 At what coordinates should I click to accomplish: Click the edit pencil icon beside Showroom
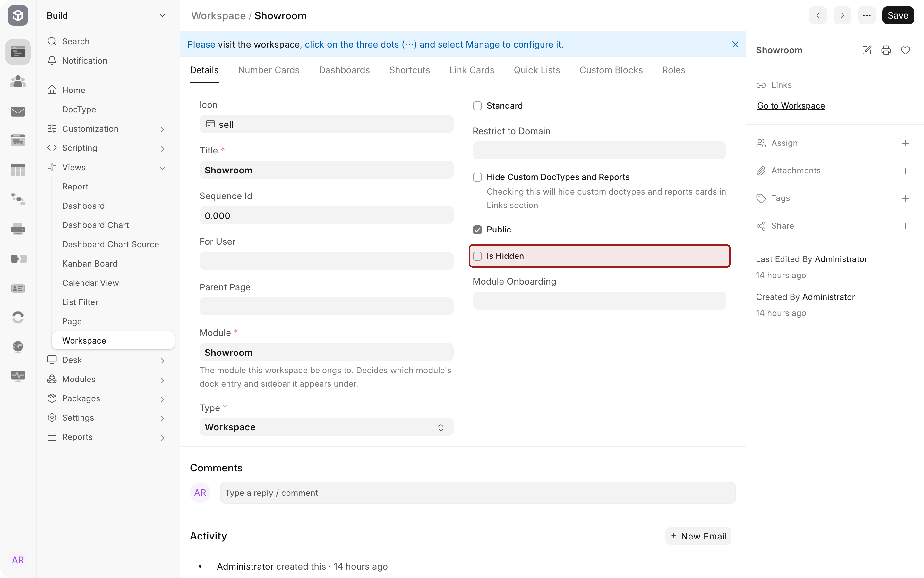tap(867, 50)
